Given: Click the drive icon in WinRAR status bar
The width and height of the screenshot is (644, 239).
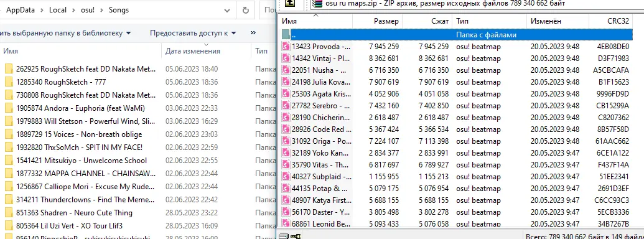Looking at the screenshot, I should (283, 236).
